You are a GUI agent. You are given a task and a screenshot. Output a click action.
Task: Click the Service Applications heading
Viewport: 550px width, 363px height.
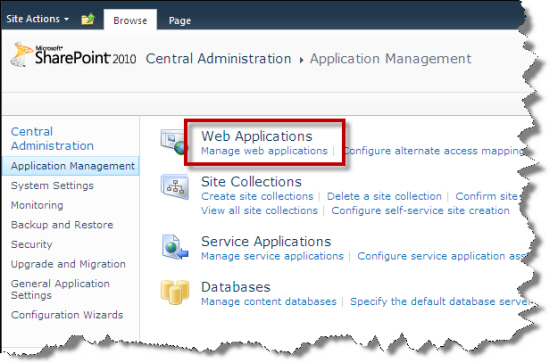click(x=266, y=242)
